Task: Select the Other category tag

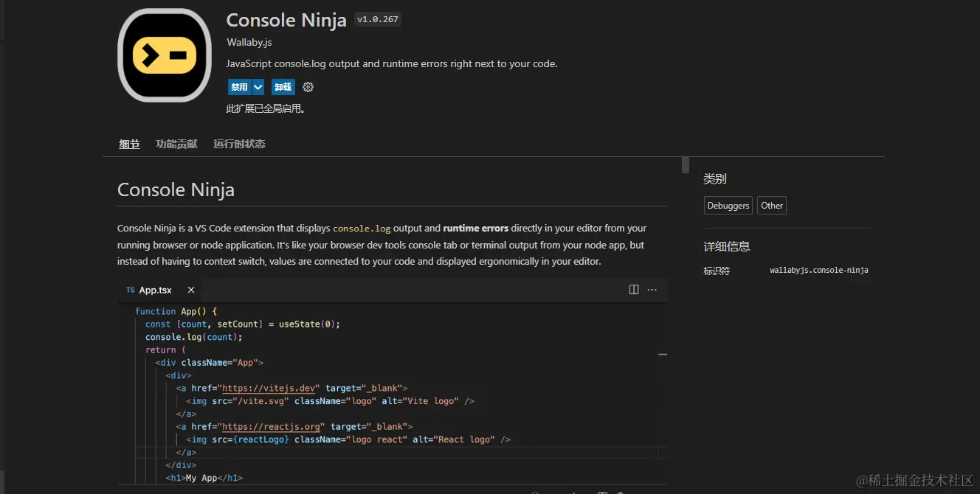Action: coord(772,206)
